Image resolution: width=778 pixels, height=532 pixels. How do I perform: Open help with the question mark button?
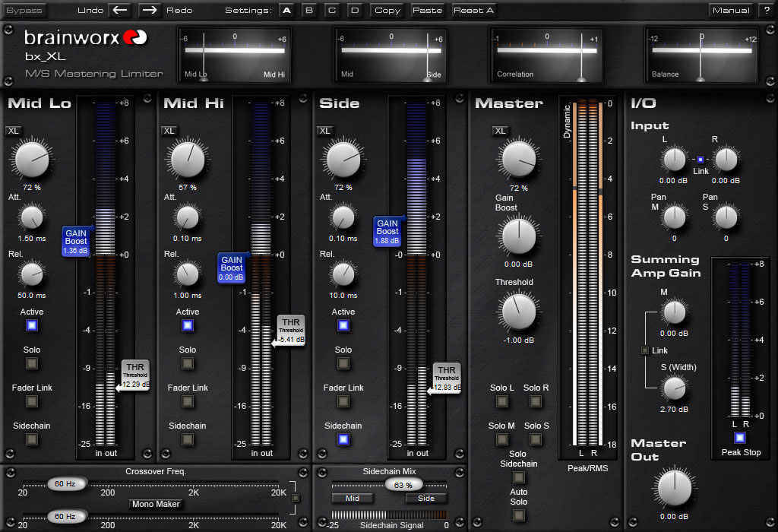(x=767, y=10)
